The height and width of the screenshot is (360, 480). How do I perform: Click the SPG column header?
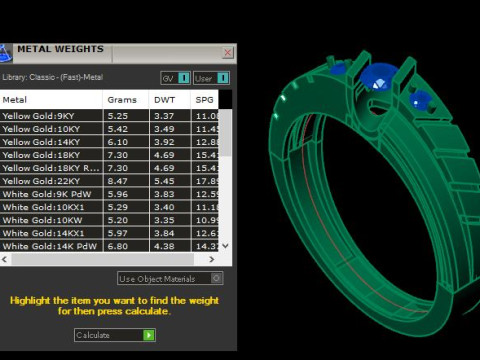click(205, 100)
